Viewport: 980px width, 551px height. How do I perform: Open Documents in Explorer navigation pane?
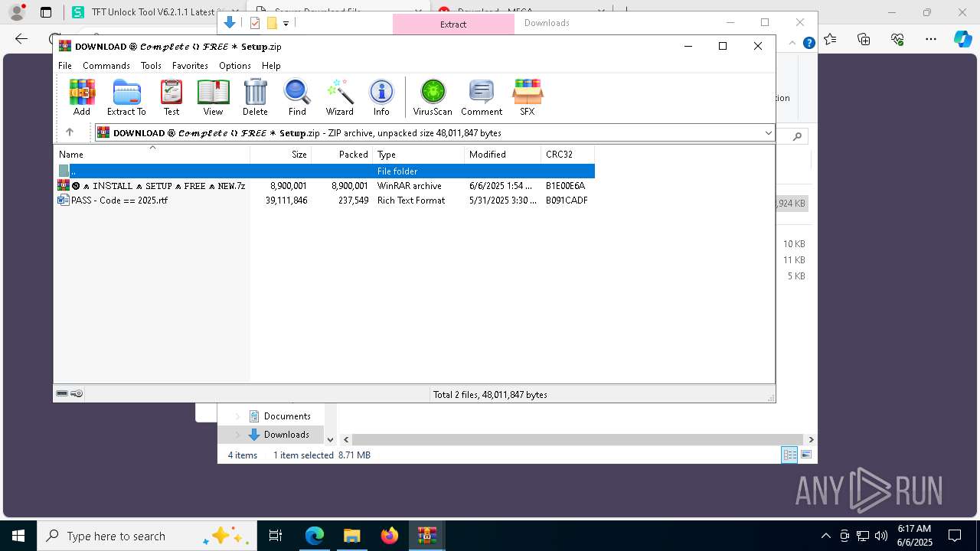coord(287,416)
